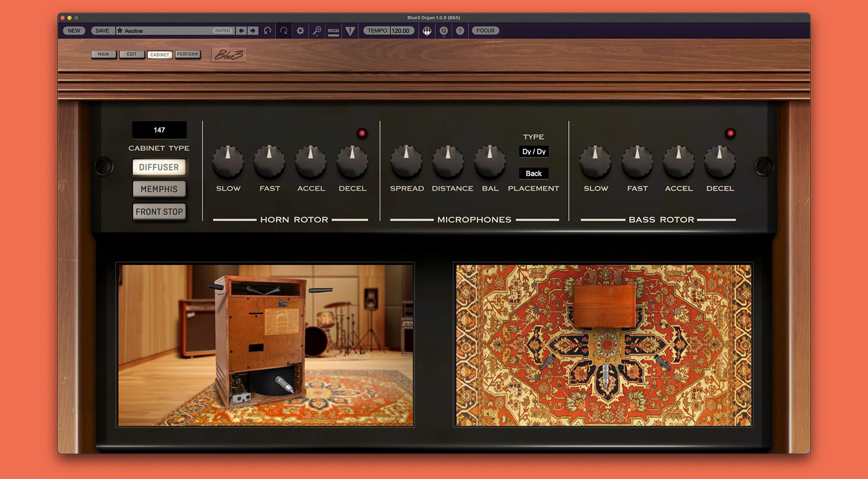Screen dimensions: 868x479
Task: Click the FOCUS button
Action: [x=485, y=30]
